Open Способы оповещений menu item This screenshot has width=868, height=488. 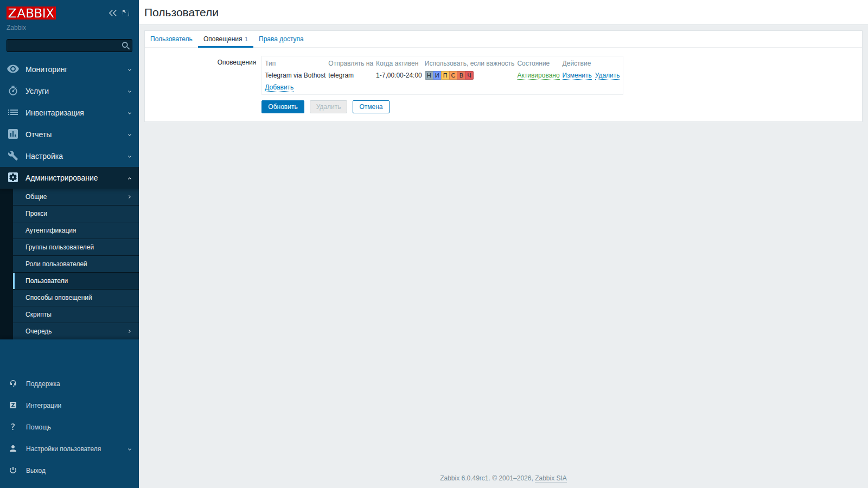(76, 298)
